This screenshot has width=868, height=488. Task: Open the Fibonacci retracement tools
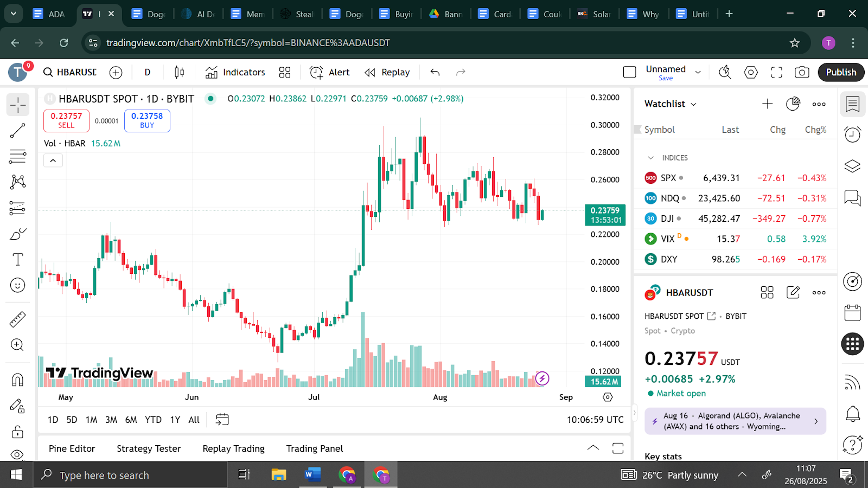[x=18, y=156]
